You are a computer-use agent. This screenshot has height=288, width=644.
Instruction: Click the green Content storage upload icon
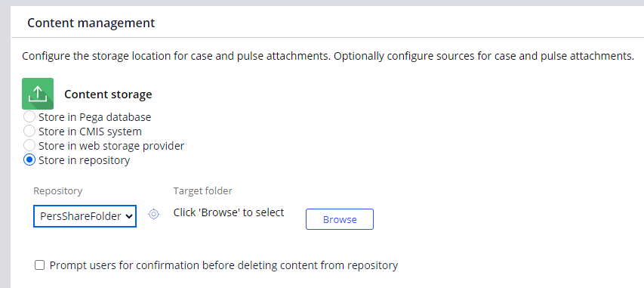pos(38,94)
